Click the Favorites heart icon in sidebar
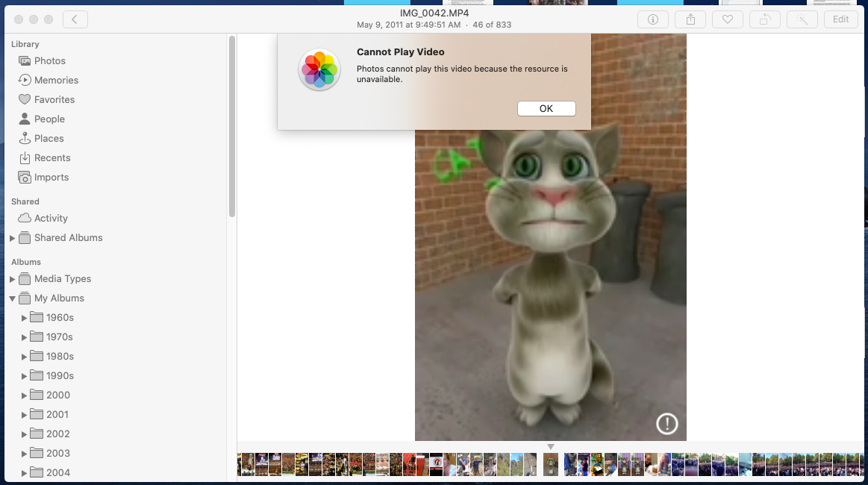Screen dimensions: 868x485 25,100
